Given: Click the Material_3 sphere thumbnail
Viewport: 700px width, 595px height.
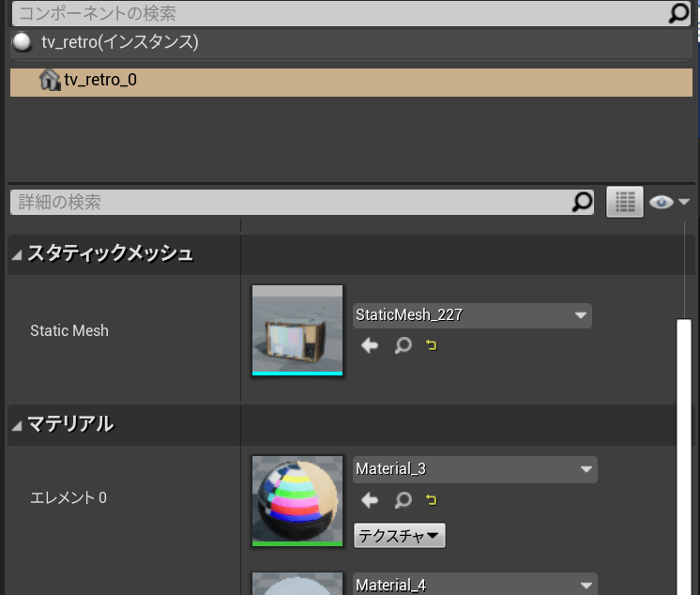Looking at the screenshot, I should [297, 501].
